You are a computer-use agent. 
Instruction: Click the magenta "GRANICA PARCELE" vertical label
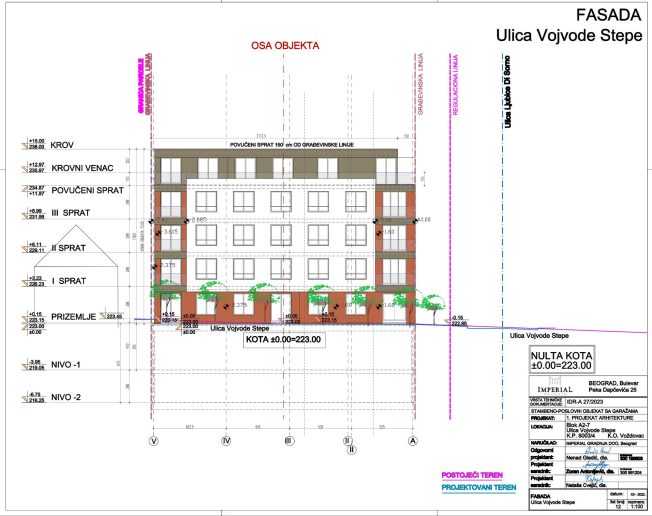point(141,86)
